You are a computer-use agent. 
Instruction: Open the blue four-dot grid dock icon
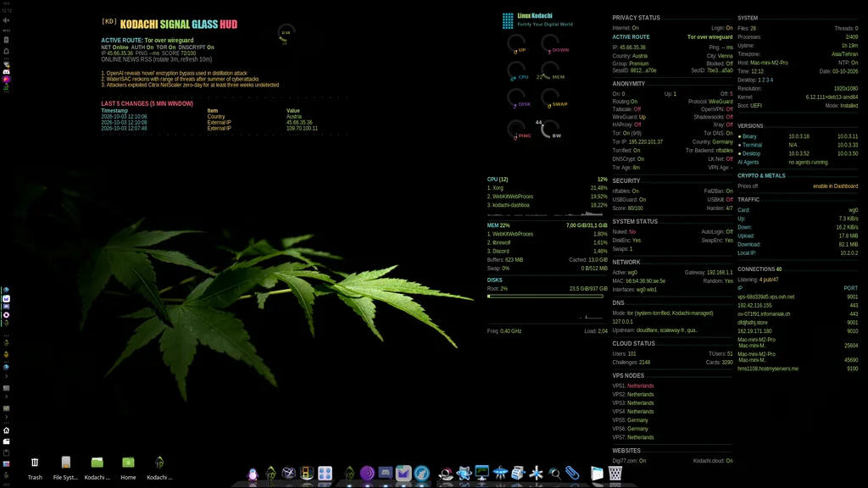click(x=325, y=473)
